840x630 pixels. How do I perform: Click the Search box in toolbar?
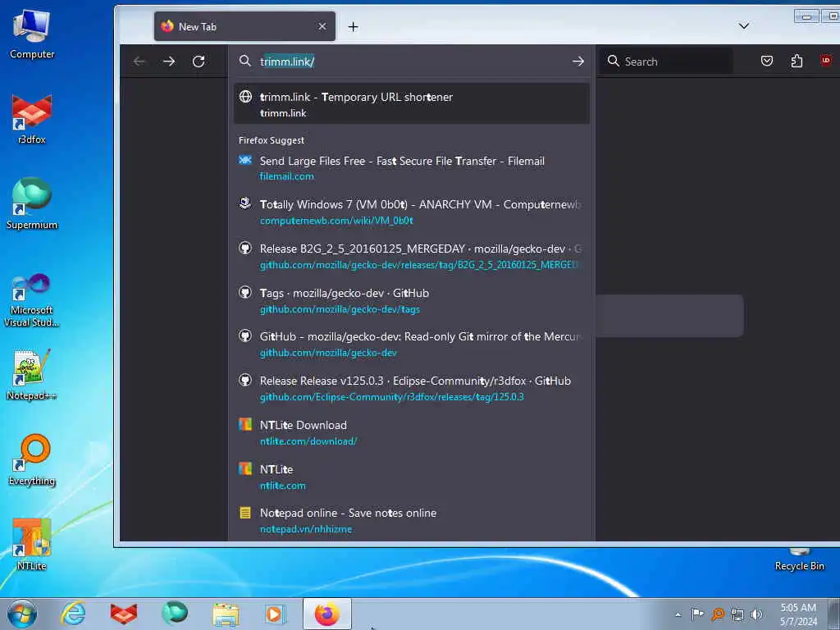click(x=665, y=61)
